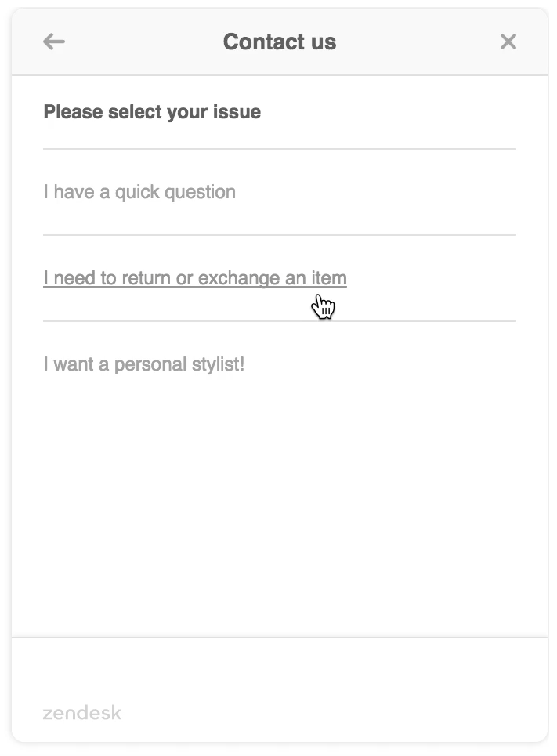Choose 'I need to return or exchange an item'
This screenshot has height=756, width=557.
(195, 277)
